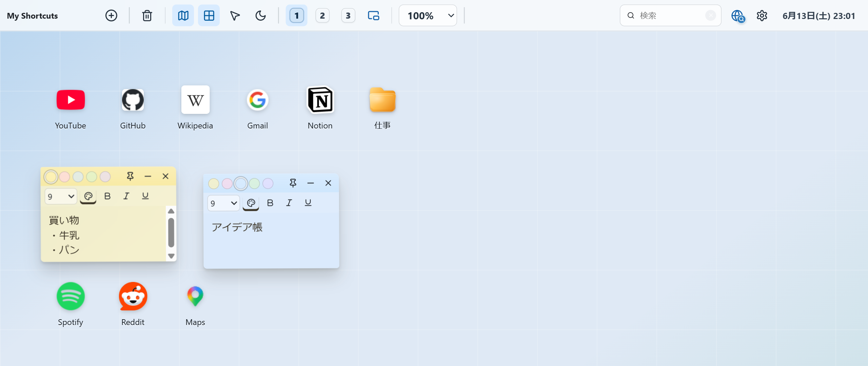Viewport: 868px width, 366px height.
Task: Click scroll down arrow on 買い物 note
Action: [x=171, y=256]
